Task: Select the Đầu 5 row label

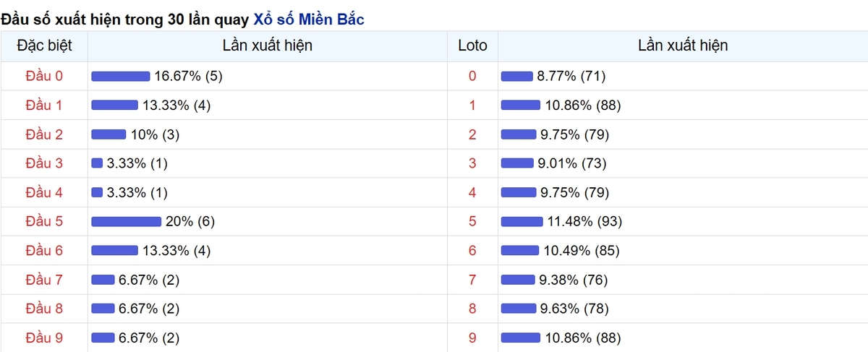Action: (x=44, y=221)
